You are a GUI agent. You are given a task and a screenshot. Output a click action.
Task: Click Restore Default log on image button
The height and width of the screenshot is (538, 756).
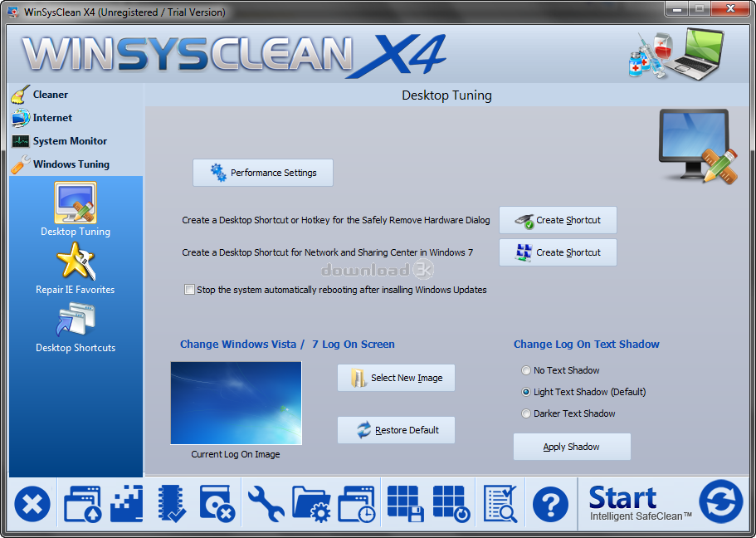(x=396, y=430)
